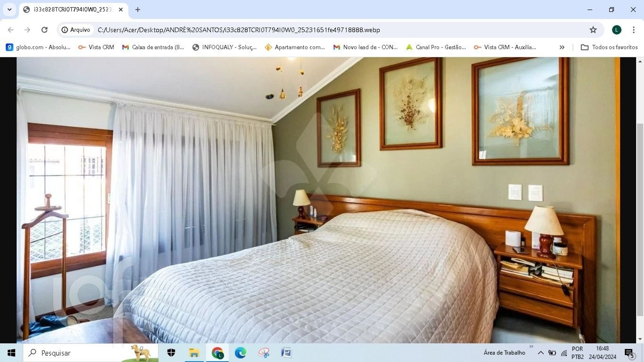Bookmark this page with star icon

pyautogui.click(x=593, y=30)
